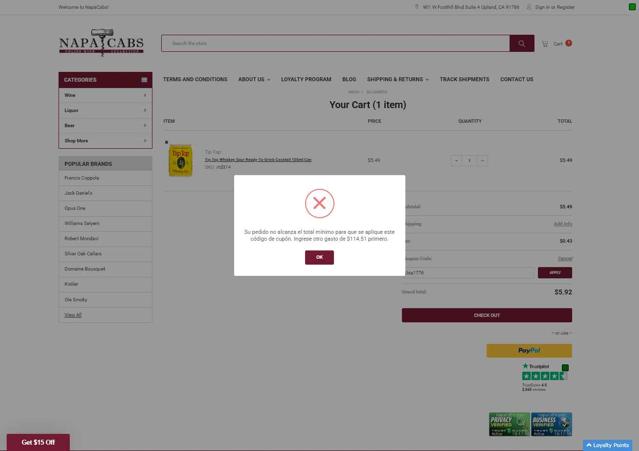Open the Trustpilot rating badge

[545, 377]
